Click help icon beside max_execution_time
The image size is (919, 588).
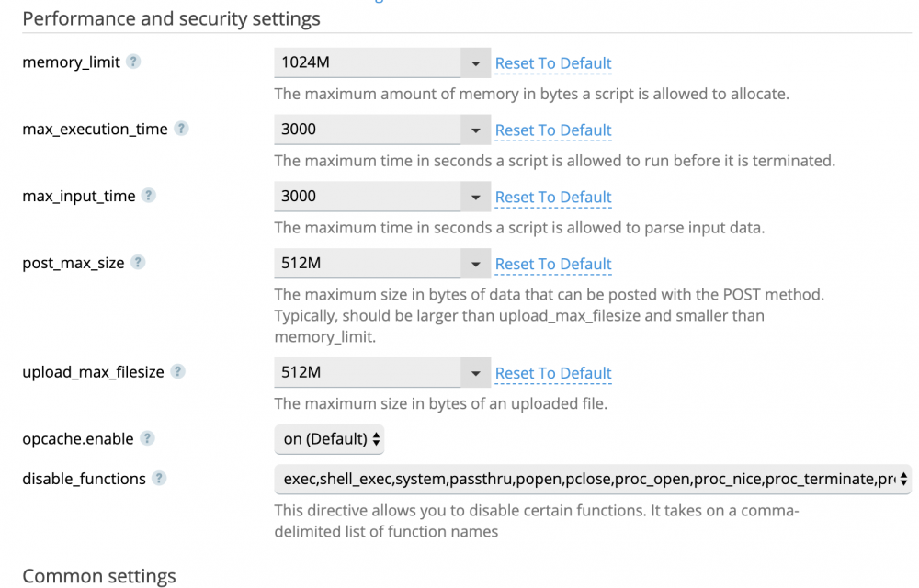[181, 129]
